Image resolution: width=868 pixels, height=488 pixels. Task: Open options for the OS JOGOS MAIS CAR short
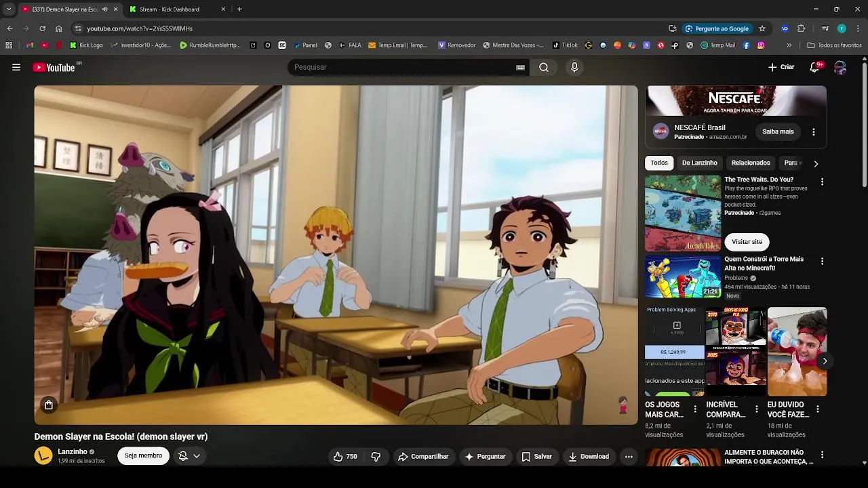pyautogui.click(x=695, y=409)
